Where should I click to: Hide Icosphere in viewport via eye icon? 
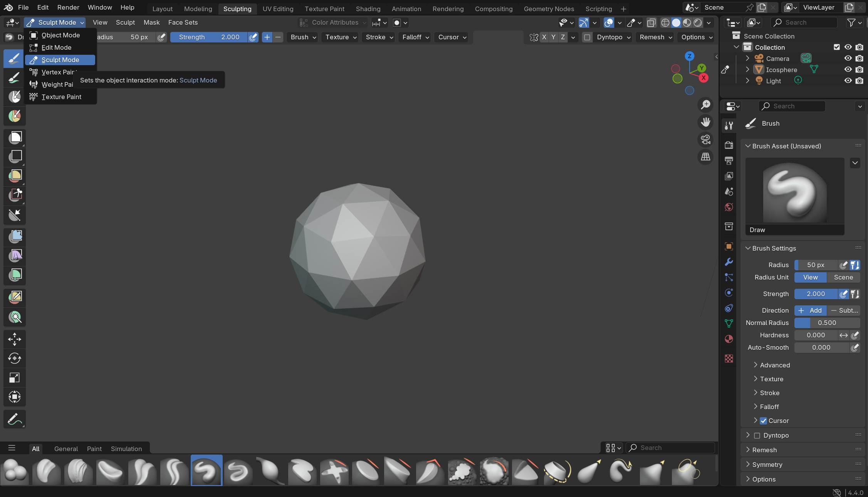tap(848, 69)
